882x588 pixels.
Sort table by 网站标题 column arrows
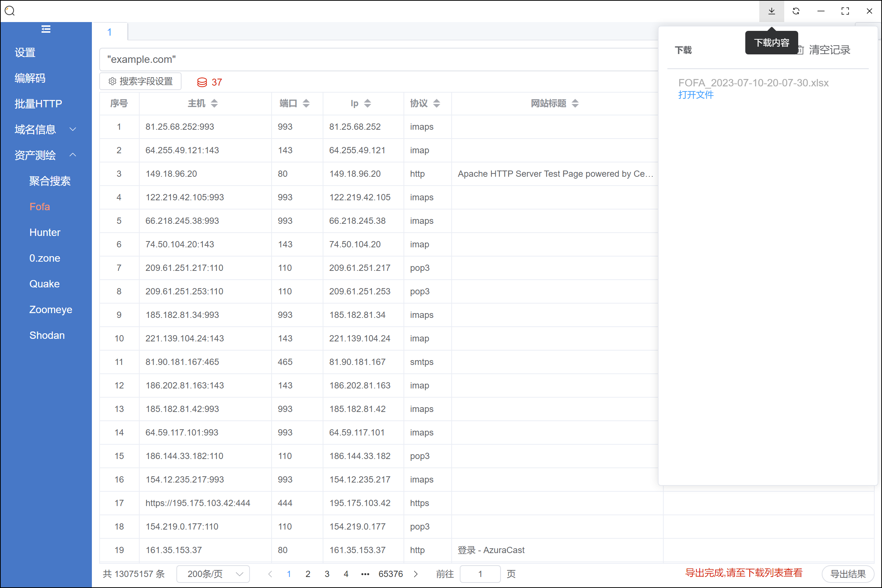point(575,103)
